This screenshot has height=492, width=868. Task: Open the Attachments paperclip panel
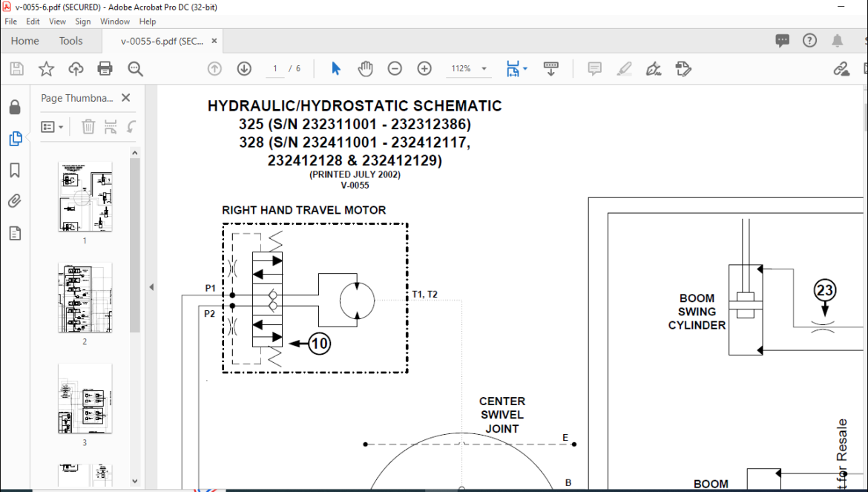(x=15, y=201)
